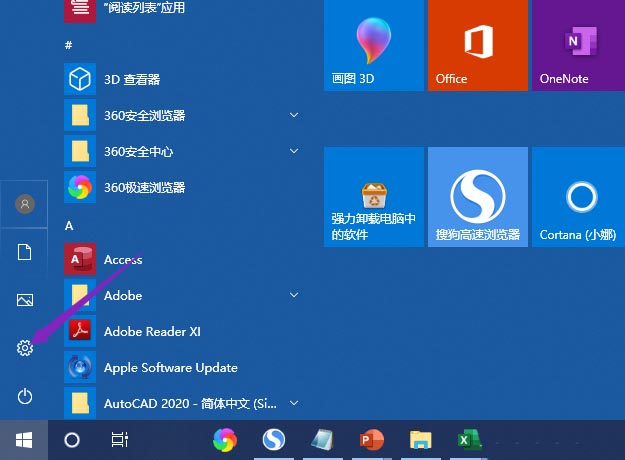Open the 画图 3D tile
The image size is (625, 460).
click(374, 45)
